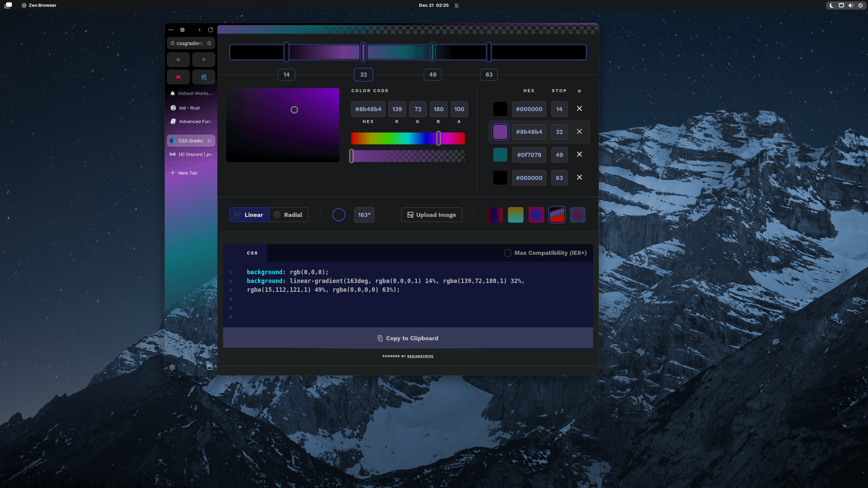The width and height of the screenshot is (868, 488).
Task: Switch to the CSS code tab
Action: coord(252,252)
